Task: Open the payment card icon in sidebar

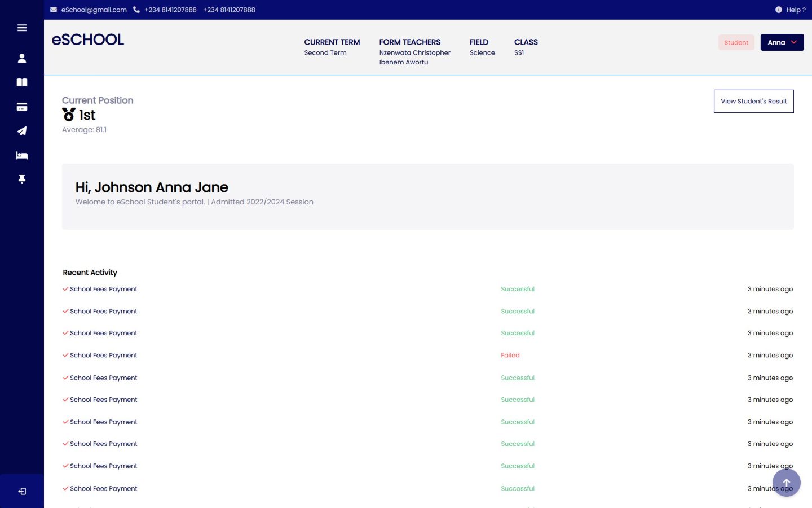Action: [22, 107]
